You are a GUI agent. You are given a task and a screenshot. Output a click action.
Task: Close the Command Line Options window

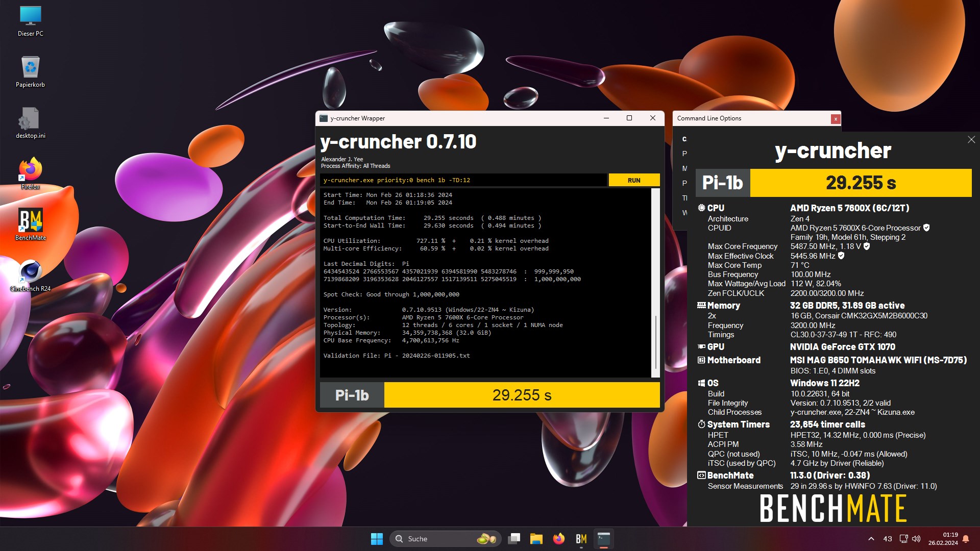[836, 119]
